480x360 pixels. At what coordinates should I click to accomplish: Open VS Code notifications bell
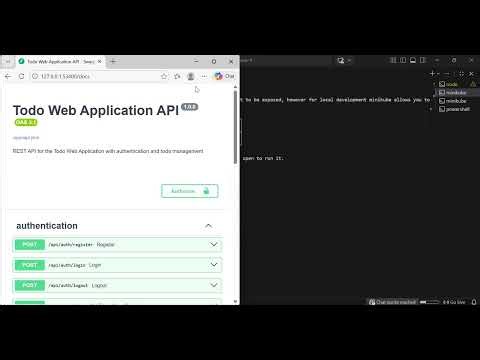474,302
